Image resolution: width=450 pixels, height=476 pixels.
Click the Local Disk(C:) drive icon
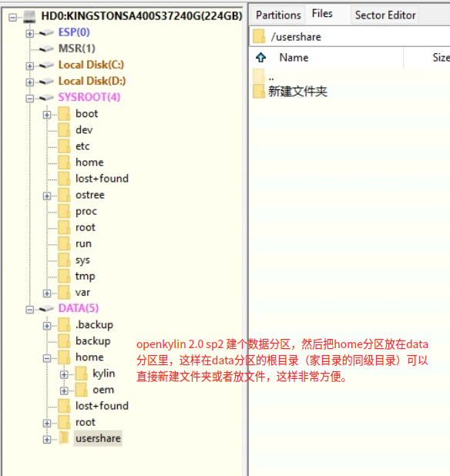click(x=46, y=65)
